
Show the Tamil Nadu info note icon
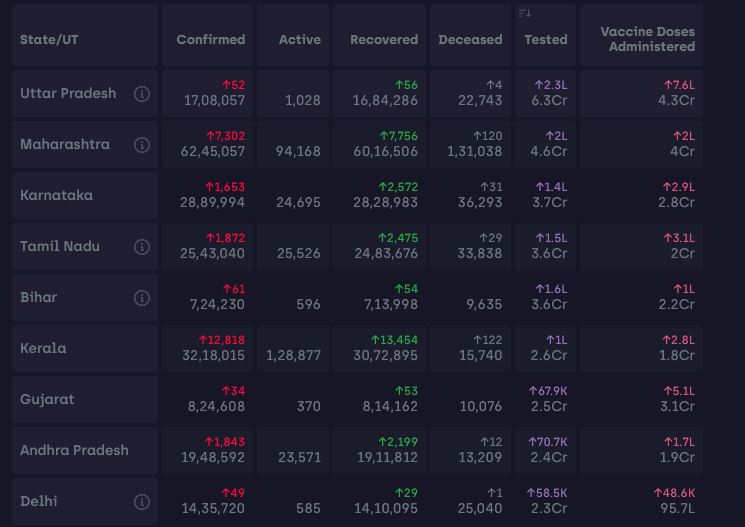pyautogui.click(x=142, y=247)
